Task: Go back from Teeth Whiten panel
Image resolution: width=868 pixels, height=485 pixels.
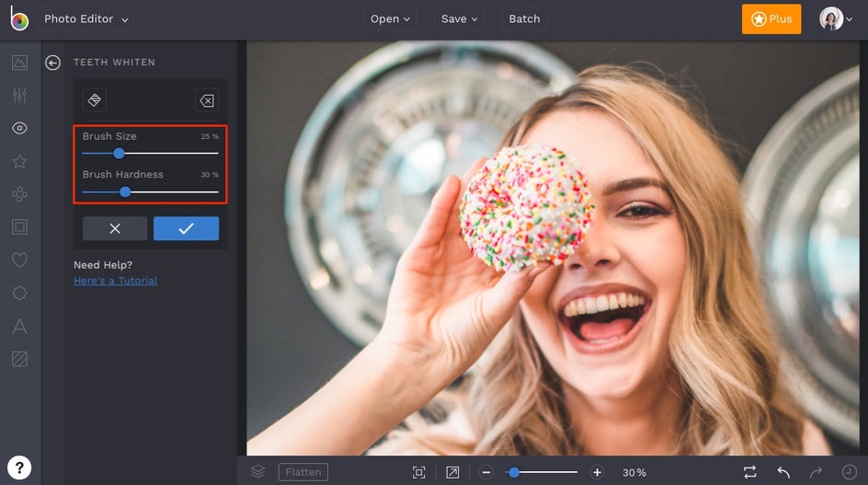Action: point(52,63)
